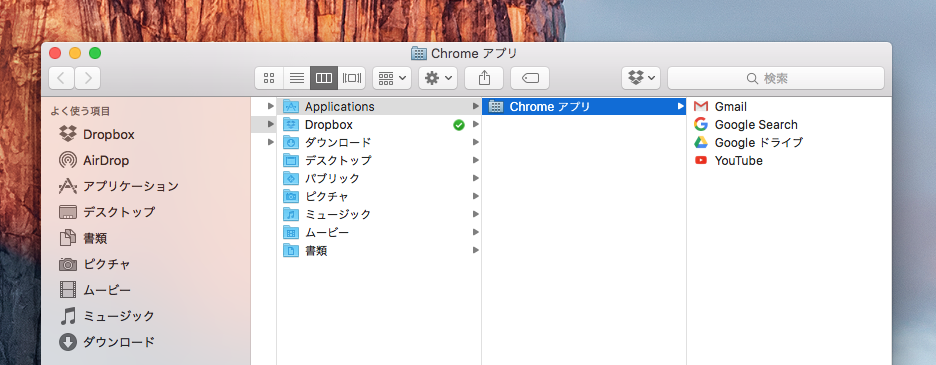The width and height of the screenshot is (936, 365).
Task: Expand arrow next to ミュージック folder
Action: point(476,214)
